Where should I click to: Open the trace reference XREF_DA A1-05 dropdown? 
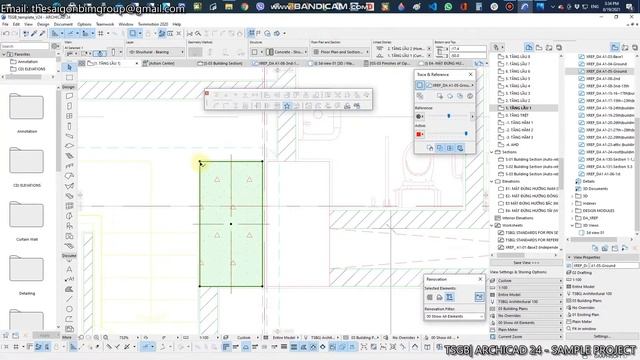pyautogui.click(x=450, y=85)
